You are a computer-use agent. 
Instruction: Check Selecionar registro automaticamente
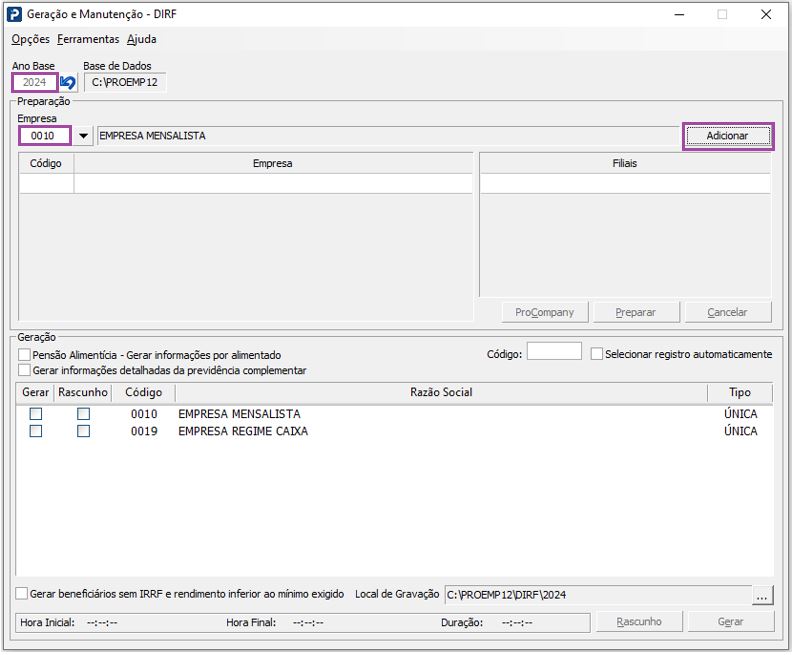pos(597,354)
